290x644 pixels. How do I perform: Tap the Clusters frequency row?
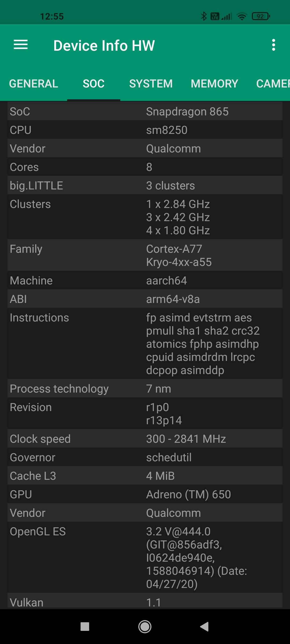click(x=145, y=217)
